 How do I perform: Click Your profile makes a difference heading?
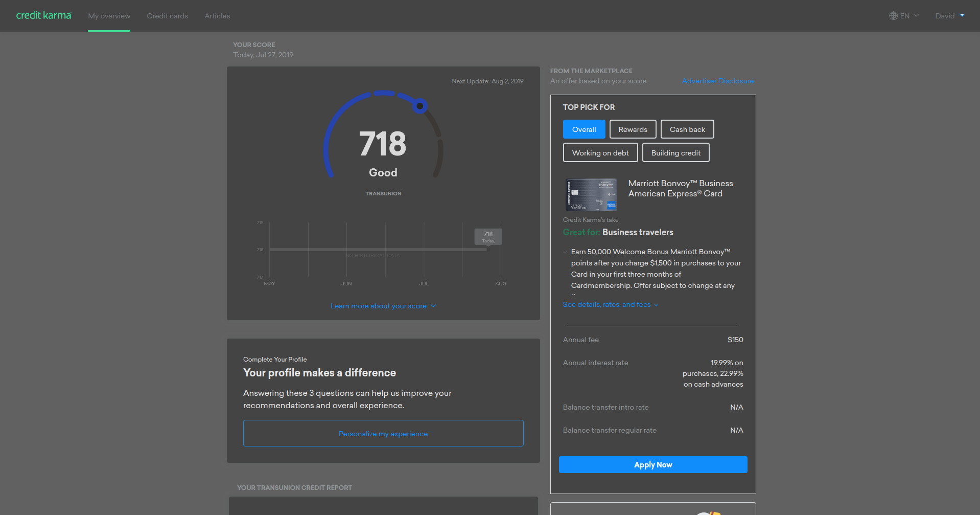pos(319,373)
